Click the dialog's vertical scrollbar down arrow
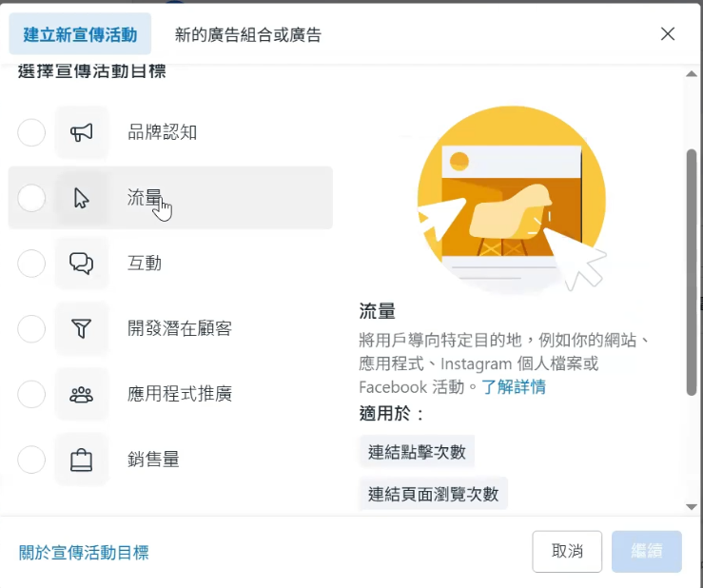This screenshot has height=588, width=703. [692, 507]
